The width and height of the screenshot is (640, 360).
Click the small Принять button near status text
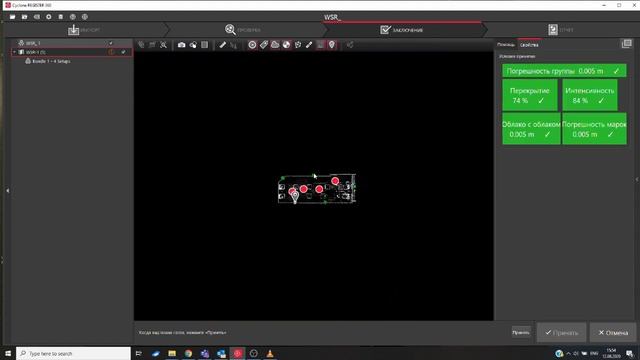tap(521, 332)
